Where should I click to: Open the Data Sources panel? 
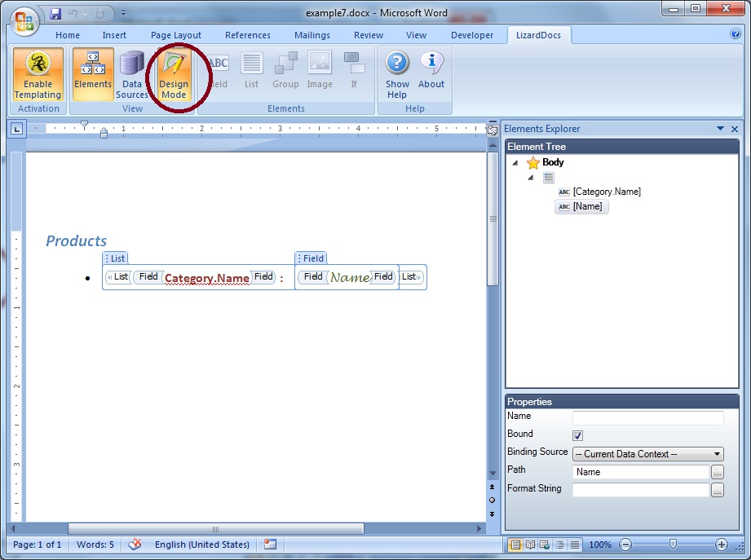pos(132,74)
